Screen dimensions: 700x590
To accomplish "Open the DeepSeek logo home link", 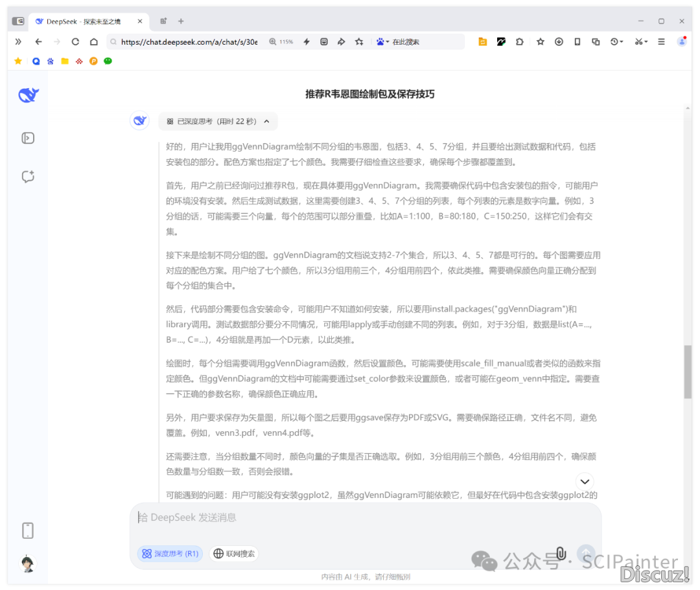I will click(x=28, y=95).
